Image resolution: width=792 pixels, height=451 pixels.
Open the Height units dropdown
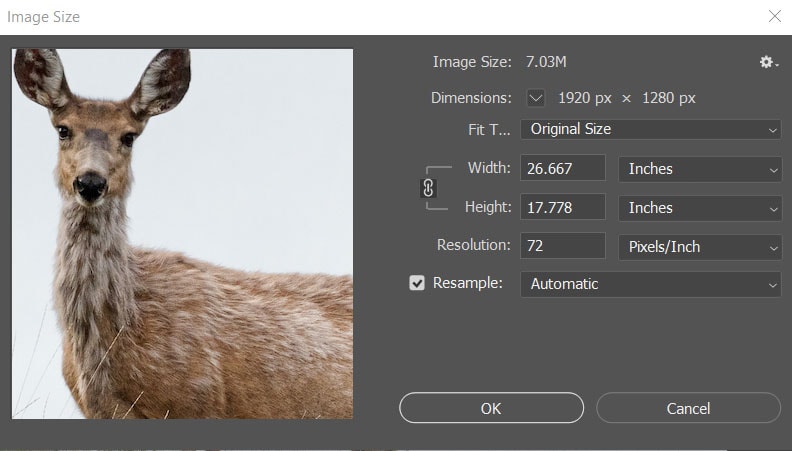click(x=700, y=208)
